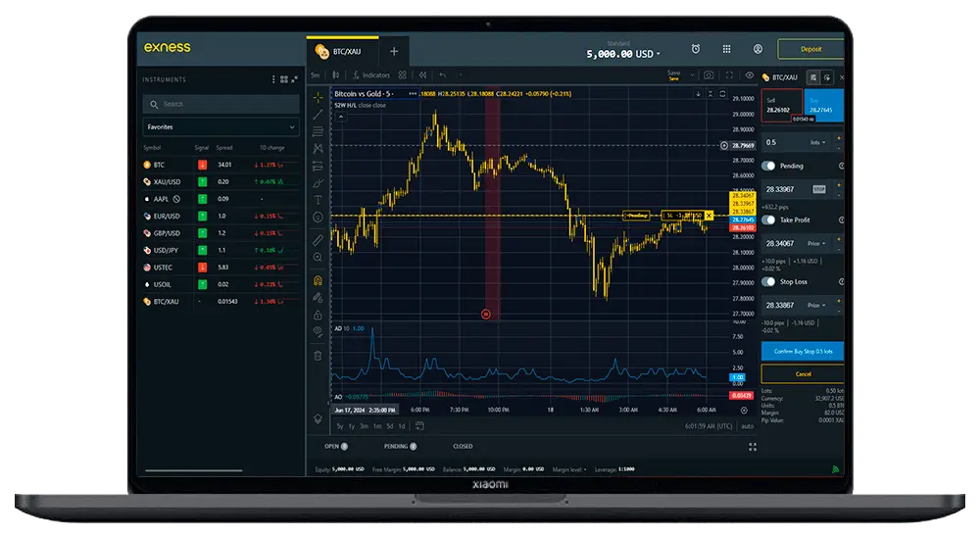Toggle the Pending order switch
Viewport: 980px width, 537px height.
pos(769,166)
